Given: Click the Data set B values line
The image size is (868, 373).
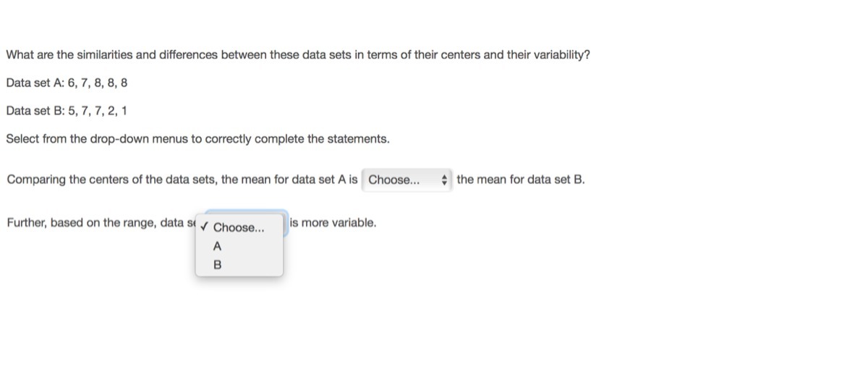Looking at the screenshot, I should tap(67, 111).
